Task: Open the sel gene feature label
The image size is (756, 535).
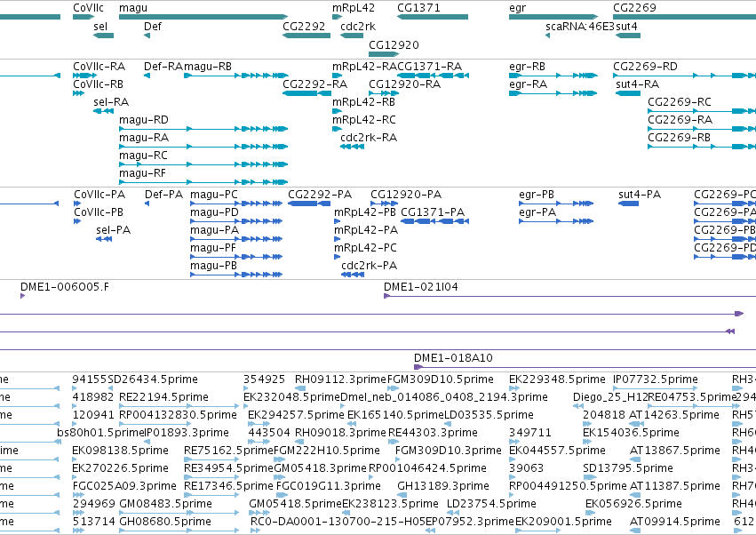Action: 100,27
